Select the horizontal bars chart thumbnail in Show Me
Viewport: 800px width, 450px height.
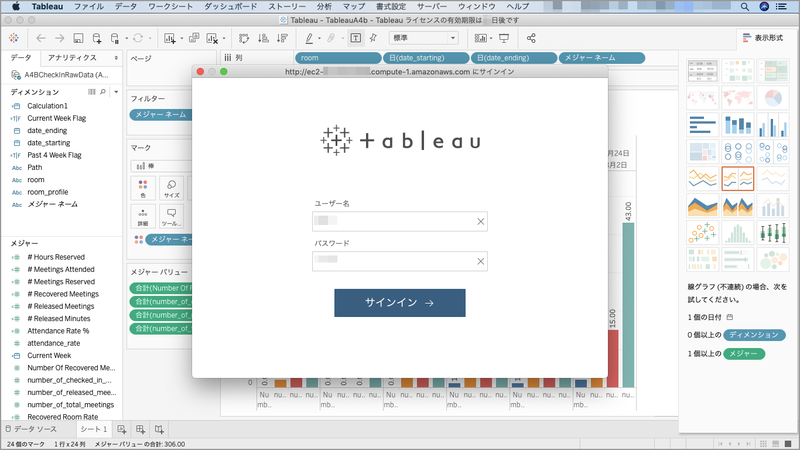pyautogui.click(x=703, y=125)
